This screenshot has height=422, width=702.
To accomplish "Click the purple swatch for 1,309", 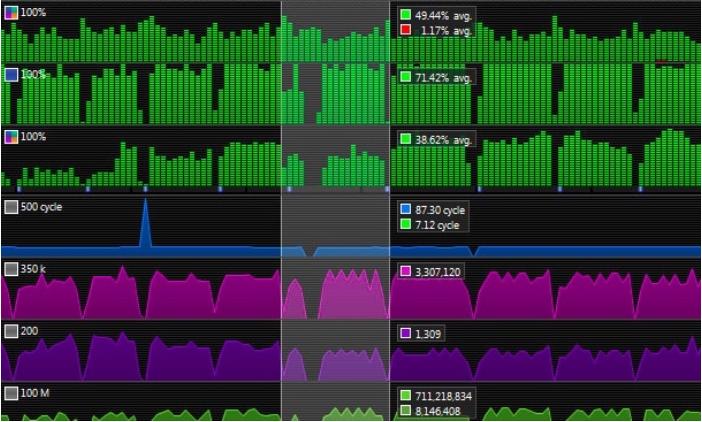I will (x=406, y=334).
